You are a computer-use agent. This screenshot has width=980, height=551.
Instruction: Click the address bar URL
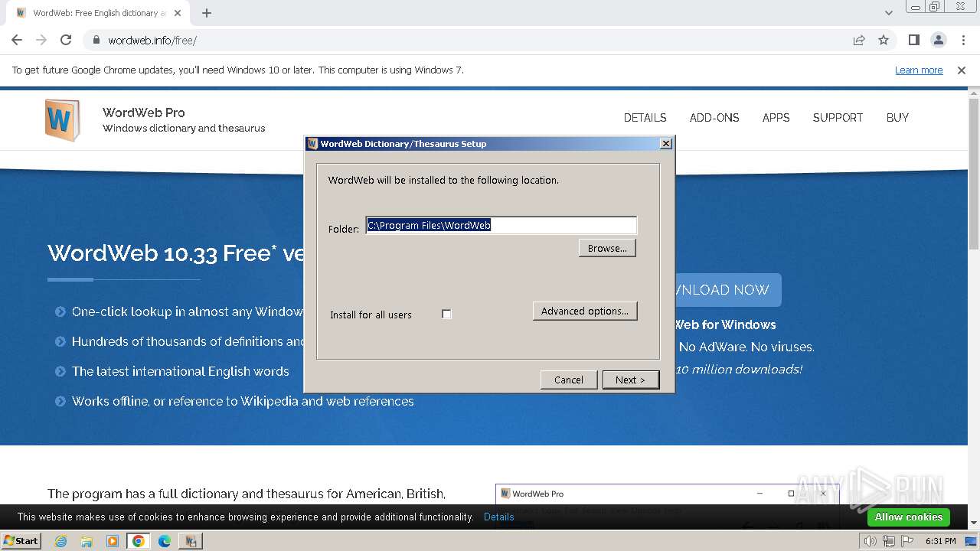pyautogui.click(x=152, y=40)
